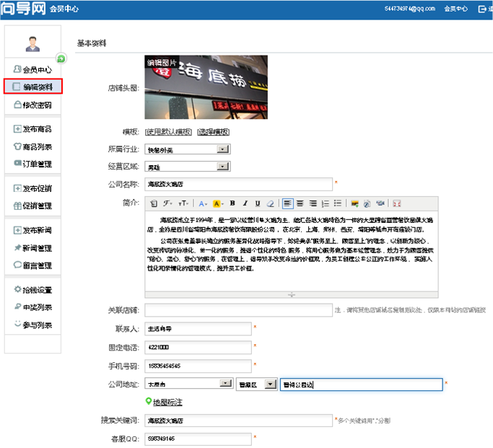Open 会员中心 link in top header
This screenshot has width=493, height=448.
pyautogui.click(x=455, y=9)
